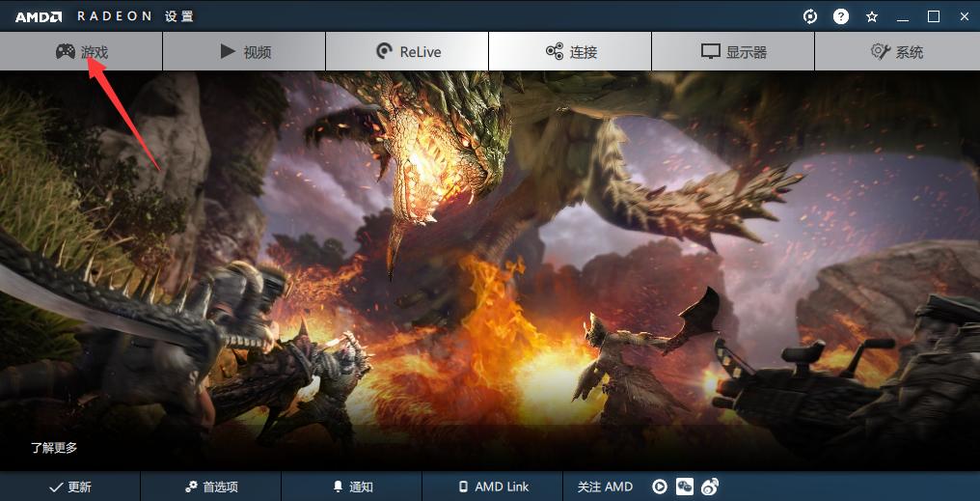This screenshot has width=980, height=501.
Task: Click the circular-arrows icon in the title bar
Action: [x=810, y=16]
